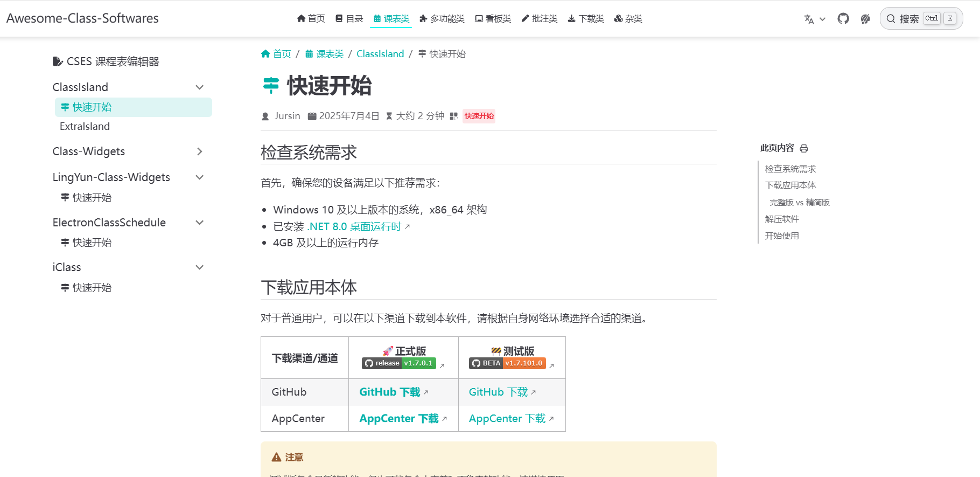This screenshot has height=477, width=980.
Task: Click the 检查系统需求 section heading
Action: (x=309, y=153)
